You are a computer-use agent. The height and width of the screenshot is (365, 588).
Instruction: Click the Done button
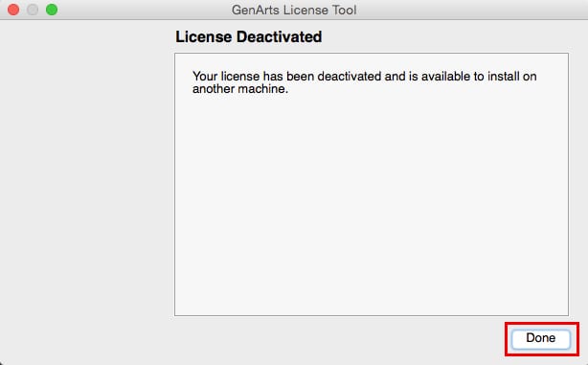click(541, 338)
